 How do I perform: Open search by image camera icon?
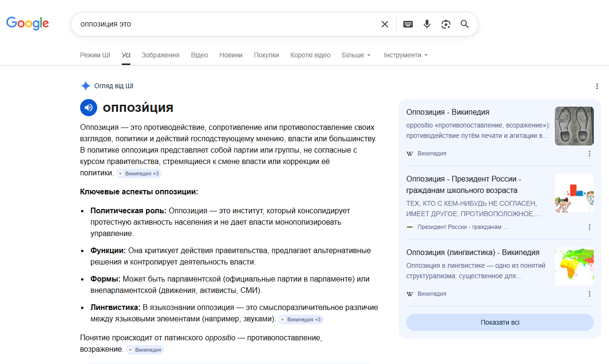pyautogui.click(x=445, y=24)
